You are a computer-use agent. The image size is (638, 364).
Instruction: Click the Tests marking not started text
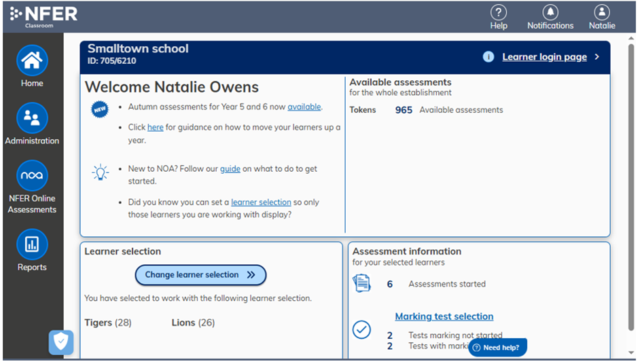455,335
